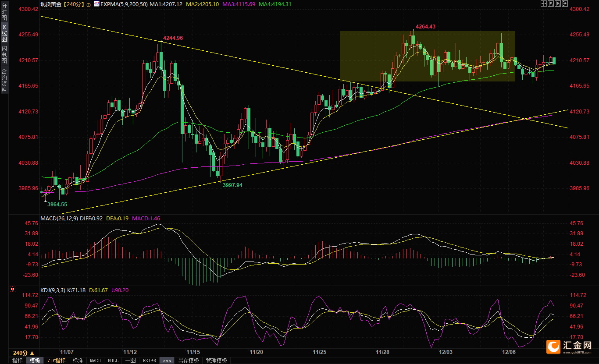
Task: Click the panel expand-right arrow icon
Action: (x=565, y=4)
